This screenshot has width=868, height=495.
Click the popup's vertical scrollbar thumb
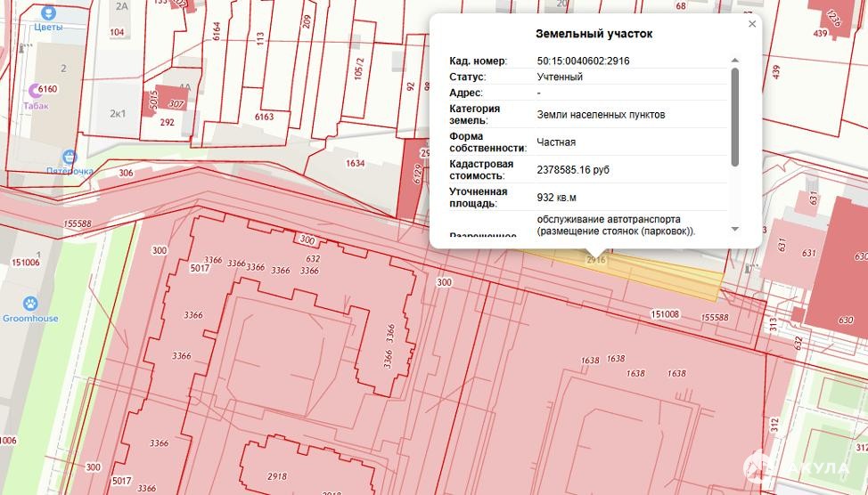(x=734, y=116)
